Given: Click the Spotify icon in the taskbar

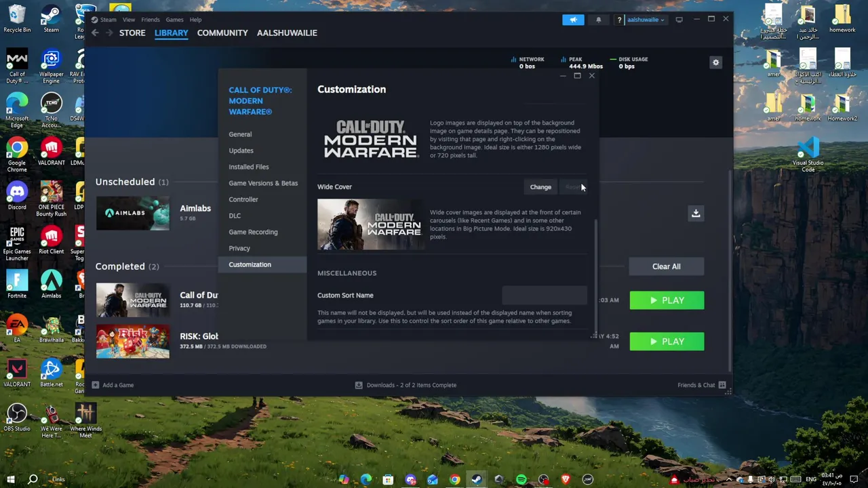Looking at the screenshot, I should point(521,480).
